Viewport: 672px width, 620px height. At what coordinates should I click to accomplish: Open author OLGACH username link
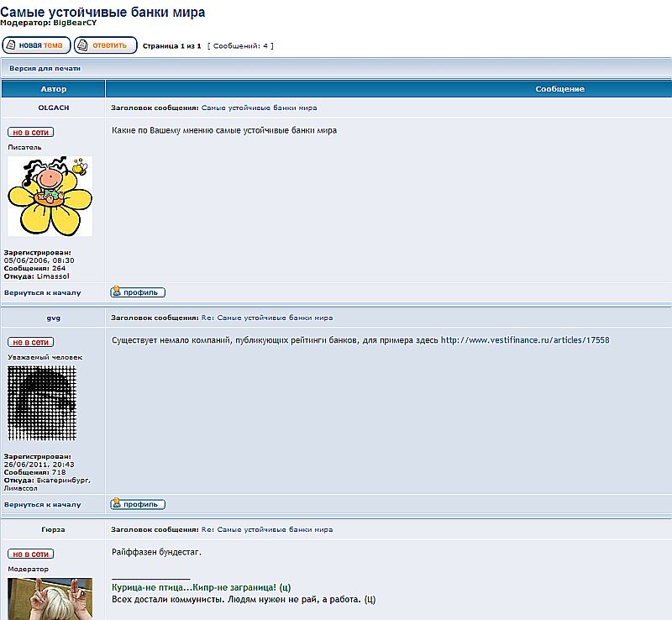point(54,108)
